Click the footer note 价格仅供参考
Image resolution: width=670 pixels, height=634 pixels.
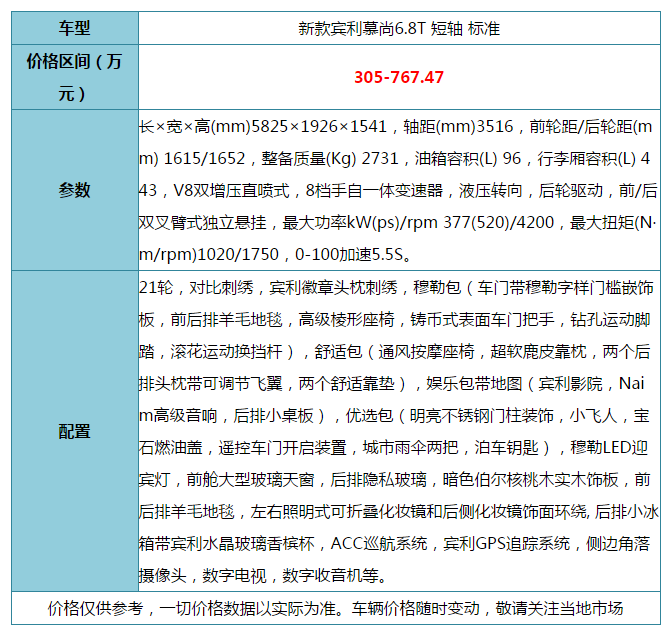[95, 608]
